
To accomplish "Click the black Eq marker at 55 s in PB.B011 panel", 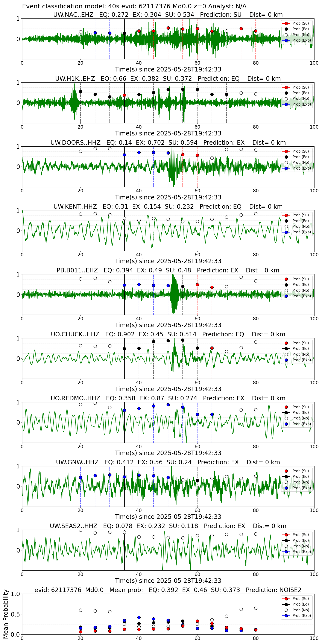I will coord(183,287).
